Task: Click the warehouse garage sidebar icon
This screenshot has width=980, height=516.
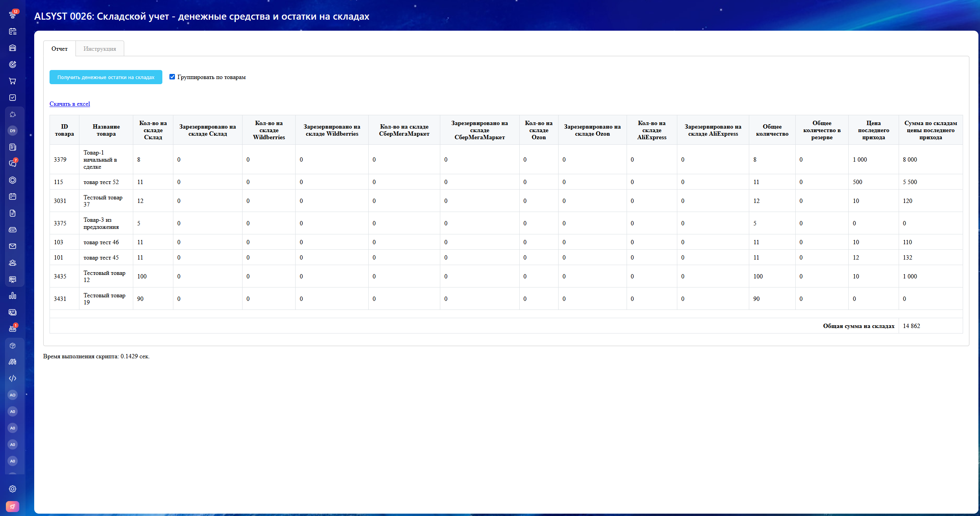Action: pos(13,48)
